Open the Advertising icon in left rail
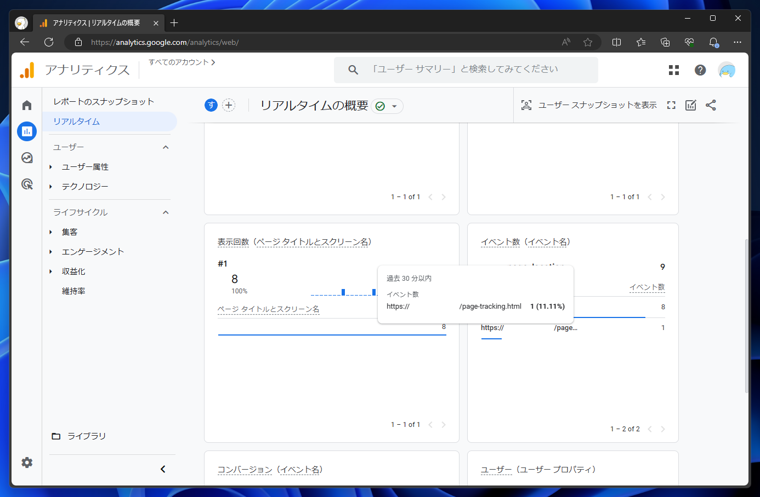 (x=27, y=184)
